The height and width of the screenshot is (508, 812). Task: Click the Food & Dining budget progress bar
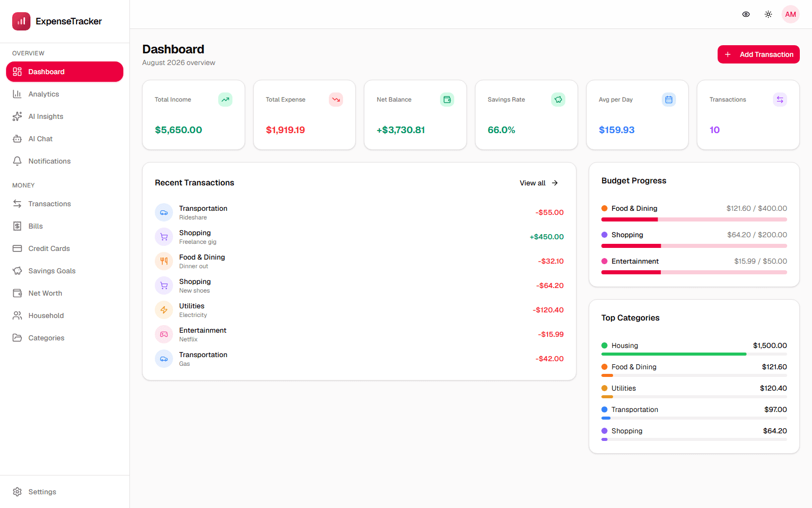point(694,219)
